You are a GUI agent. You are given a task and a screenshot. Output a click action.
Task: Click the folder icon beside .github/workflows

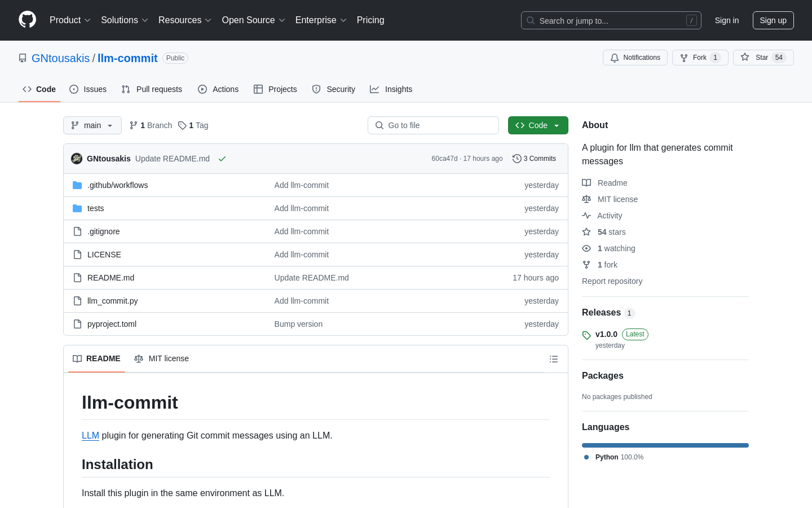tap(77, 185)
